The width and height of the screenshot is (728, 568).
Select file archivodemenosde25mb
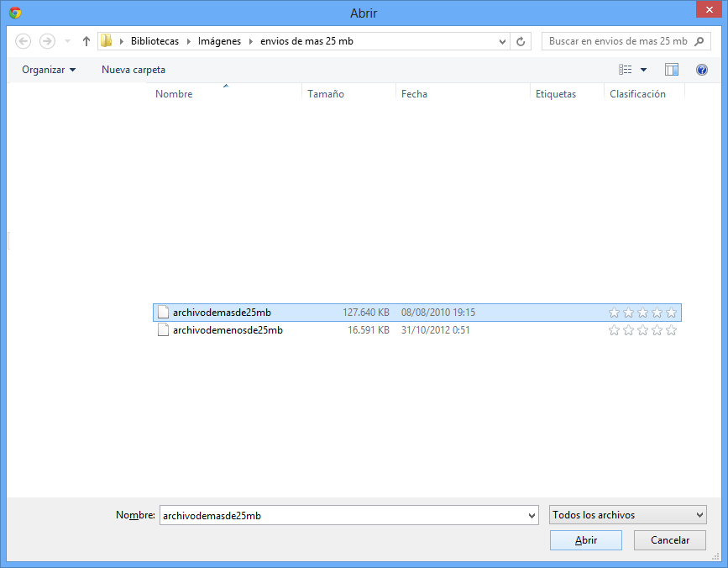coord(417,330)
